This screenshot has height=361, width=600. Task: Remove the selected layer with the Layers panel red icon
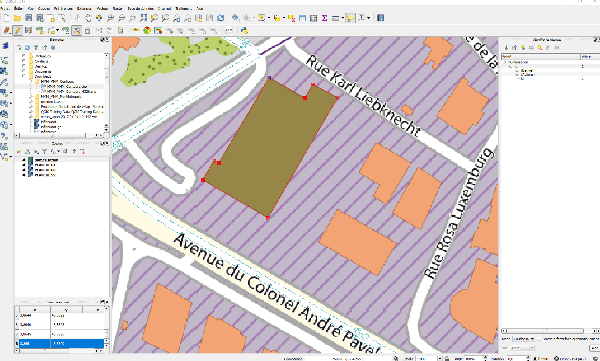82,152
